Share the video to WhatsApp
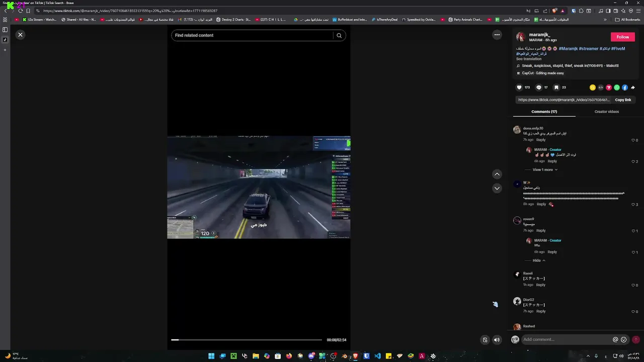Image resolution: width=644 pixels, height=362 pixels. click(617, 87)
